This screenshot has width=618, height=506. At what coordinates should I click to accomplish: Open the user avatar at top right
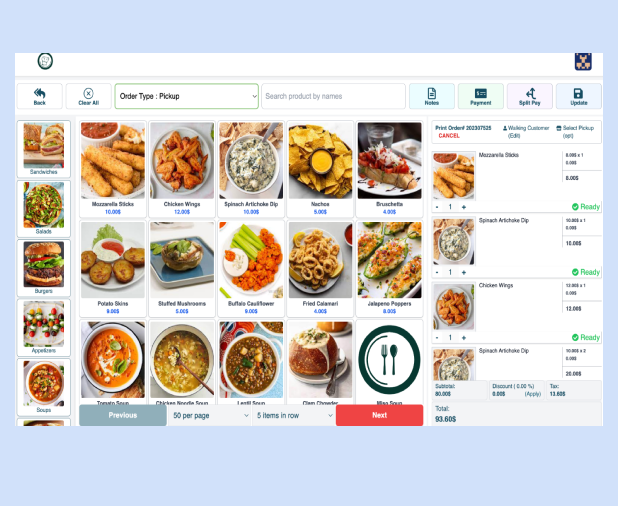coord(583,61)
